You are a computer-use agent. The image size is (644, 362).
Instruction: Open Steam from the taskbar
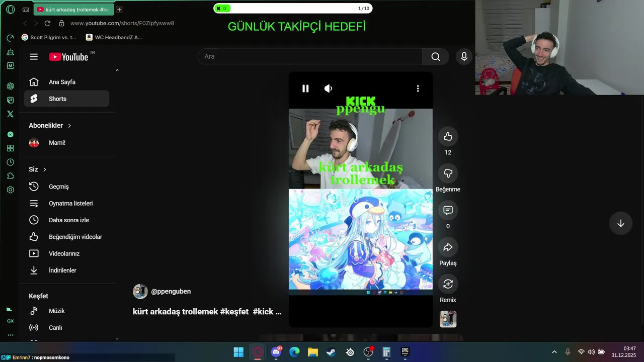point(331,352)
